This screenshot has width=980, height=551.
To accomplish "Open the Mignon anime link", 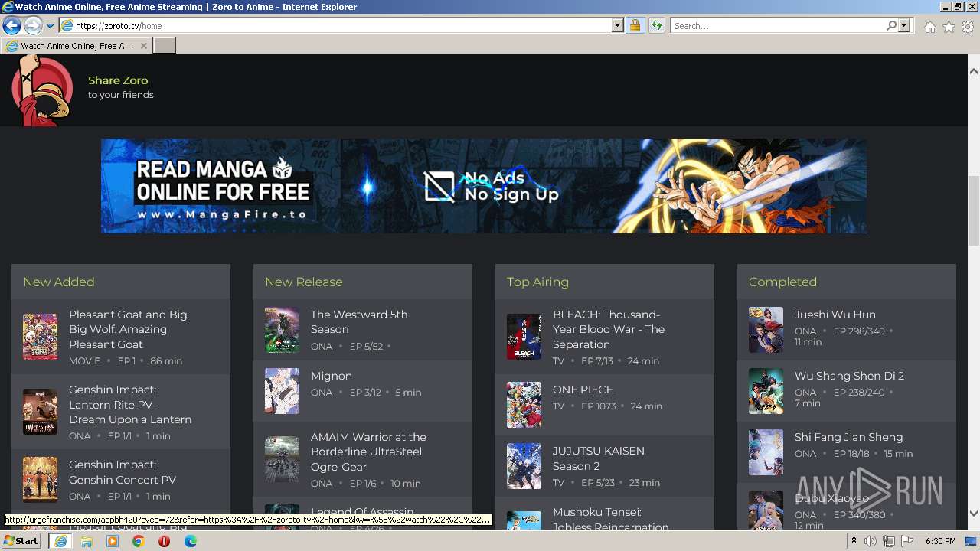I will tap(332, 376).
